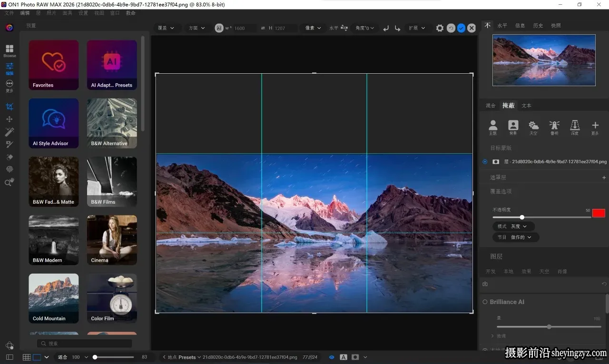This screenshot has height=364, width=609.
Task: Select the Eraser tool in left toolbar
Action: click(x=10, y=157)
